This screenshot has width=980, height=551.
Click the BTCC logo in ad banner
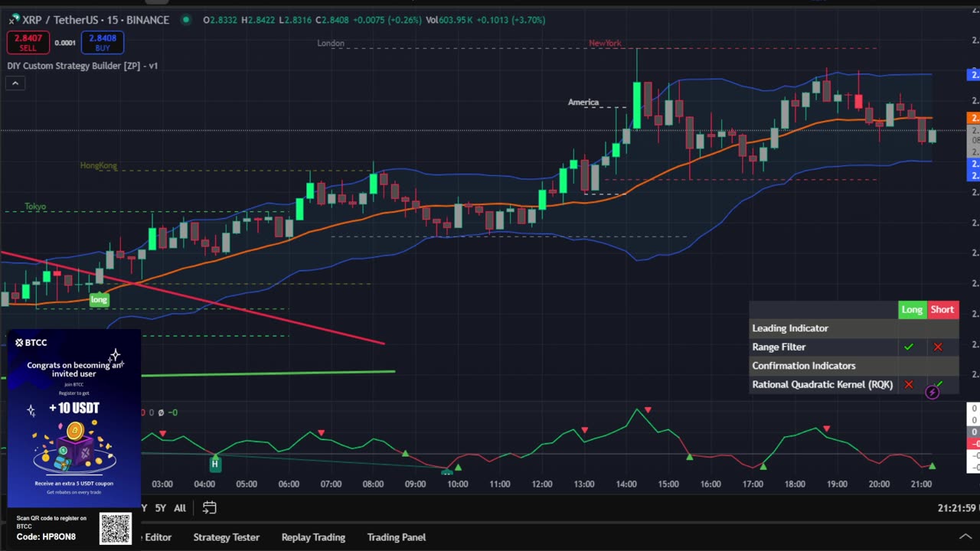pyautogui.click(x=31, y=342)
